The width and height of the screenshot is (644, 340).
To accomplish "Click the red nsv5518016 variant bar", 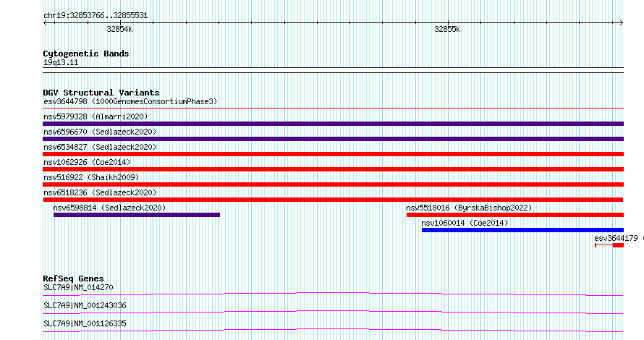I will [515, 215].
